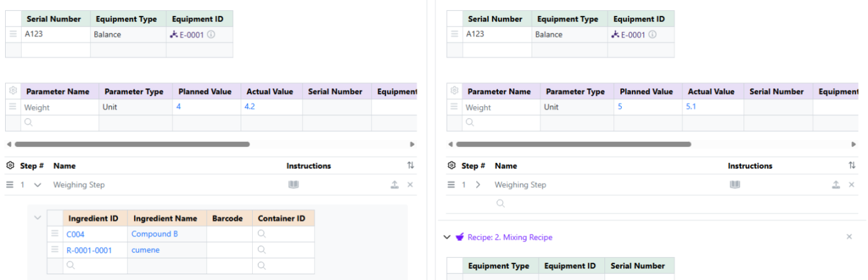This screenshot has height=280, width=868.
Task: Click planned value 4 cell
Action: point(206,107)
